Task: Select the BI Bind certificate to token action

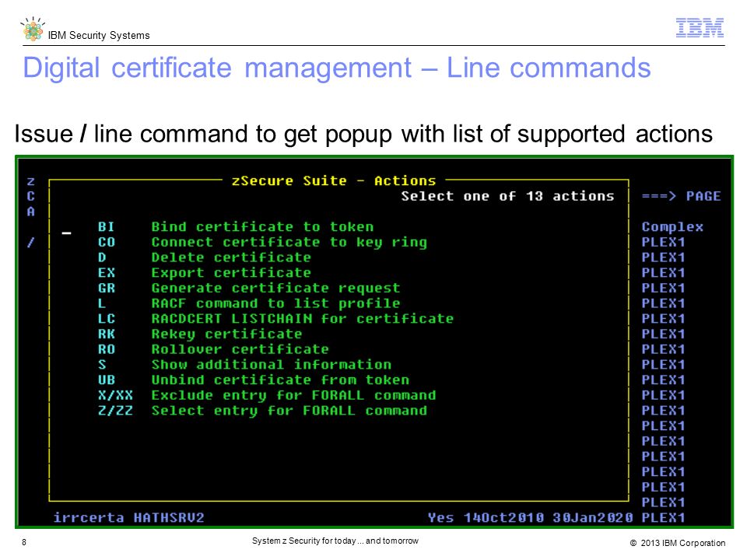Action: pyautogui.click(x=236, y=226)
